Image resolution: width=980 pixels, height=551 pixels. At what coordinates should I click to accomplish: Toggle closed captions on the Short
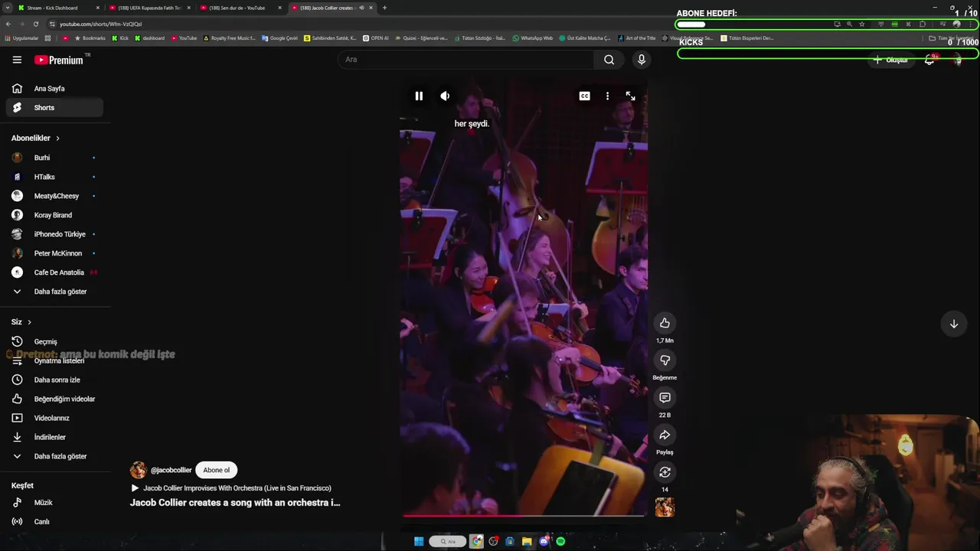[x=584, y=96]
